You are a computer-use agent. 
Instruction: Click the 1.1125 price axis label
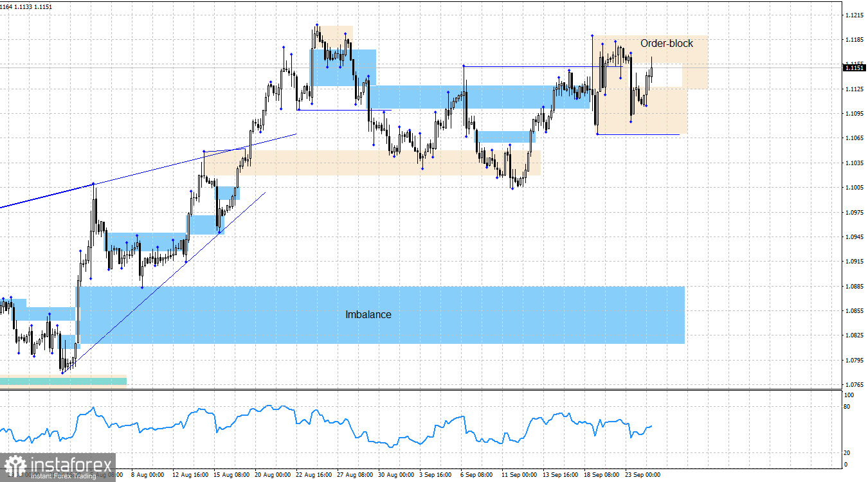[x=854, y=89]
